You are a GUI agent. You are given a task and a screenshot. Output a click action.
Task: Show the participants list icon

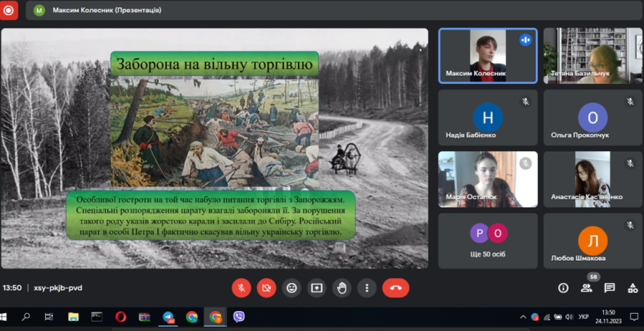pos(587,288)
